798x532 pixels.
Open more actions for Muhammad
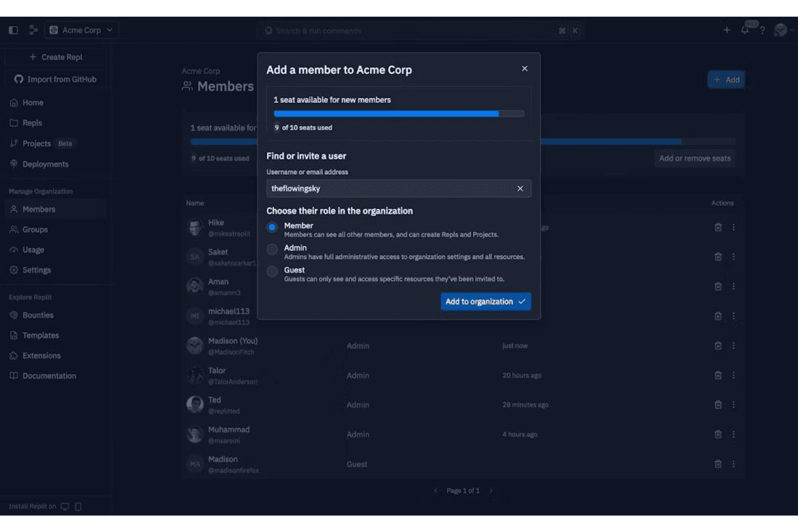coord(734,434)
